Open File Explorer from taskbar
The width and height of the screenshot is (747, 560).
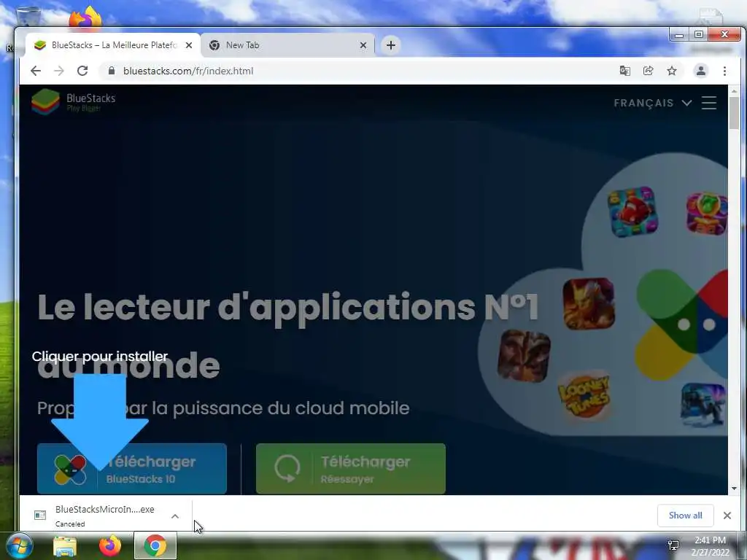65,545
